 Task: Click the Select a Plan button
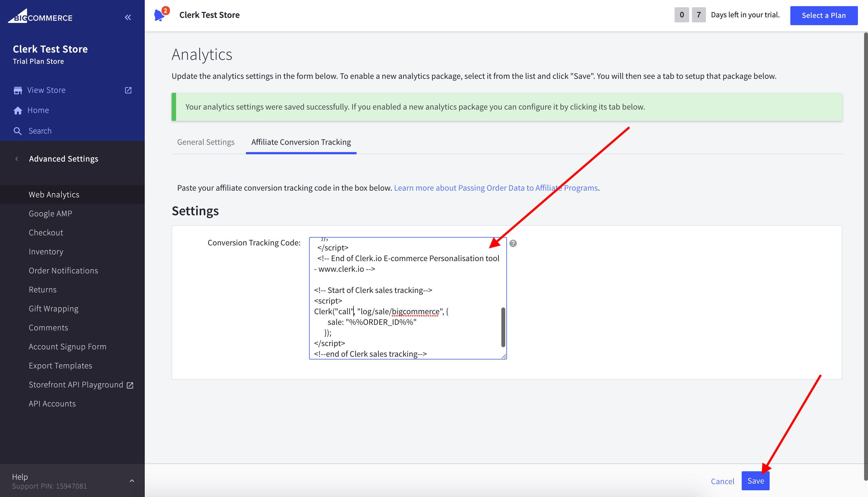coord(824,15)
